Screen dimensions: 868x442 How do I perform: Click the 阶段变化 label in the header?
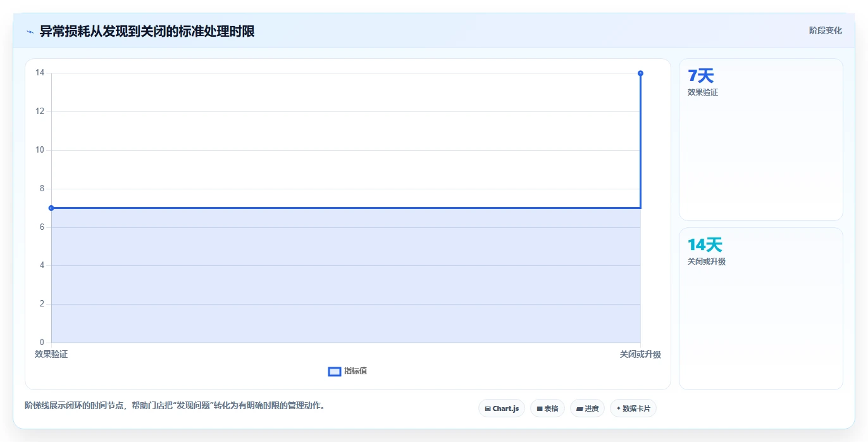(825, 30)
